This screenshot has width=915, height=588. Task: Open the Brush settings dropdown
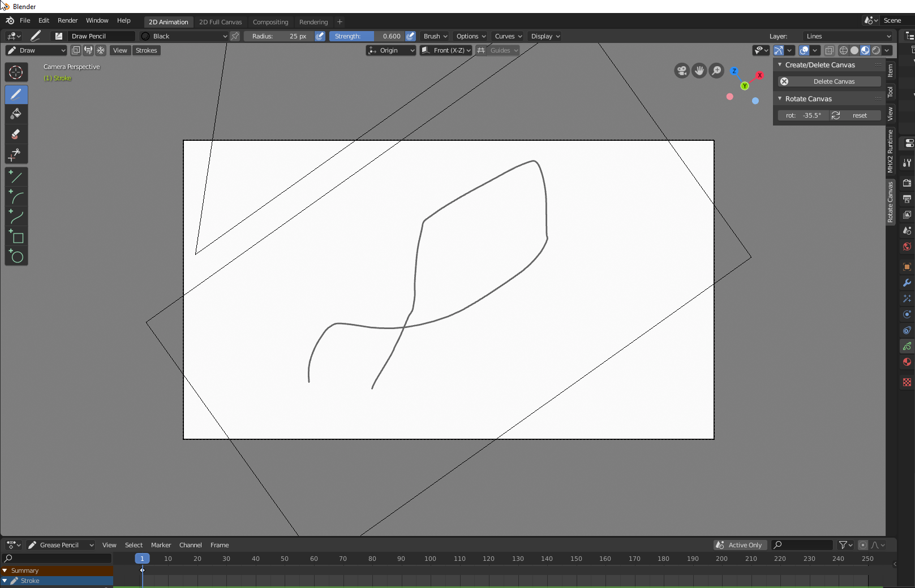pos(435,36)
